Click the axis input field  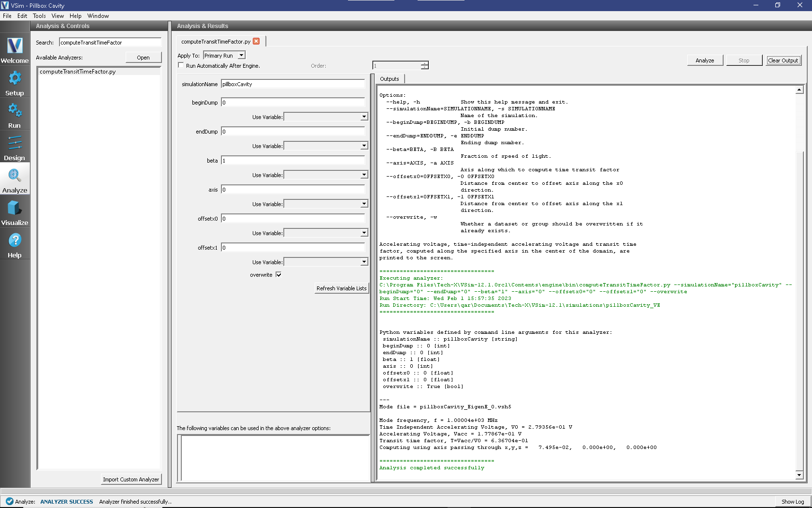(x=293, y=190)
